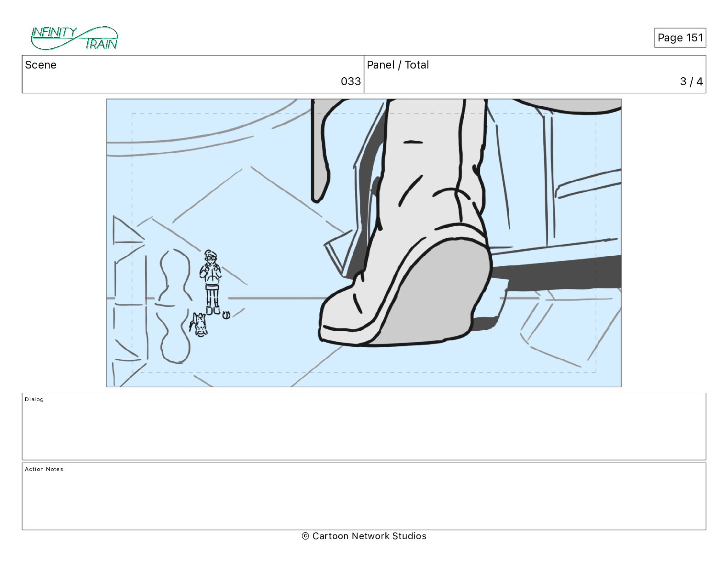Select the scene number 033
This screenshot has width=728, height=563.
[351, 81]
